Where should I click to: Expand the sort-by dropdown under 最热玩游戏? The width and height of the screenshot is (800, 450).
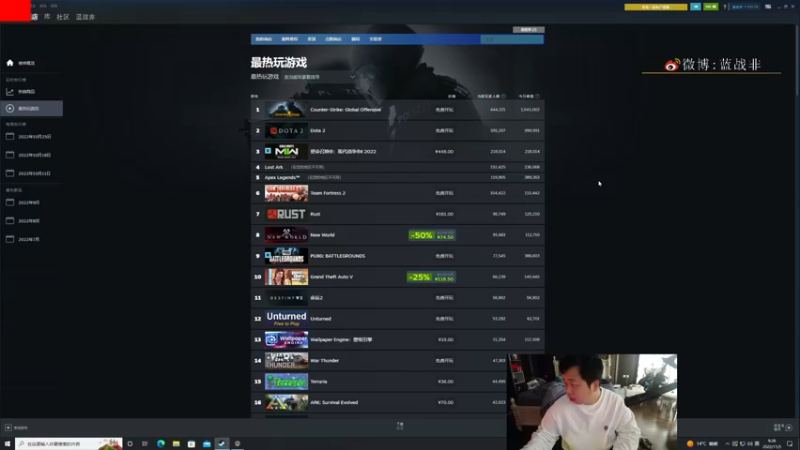tap(319, 77)
